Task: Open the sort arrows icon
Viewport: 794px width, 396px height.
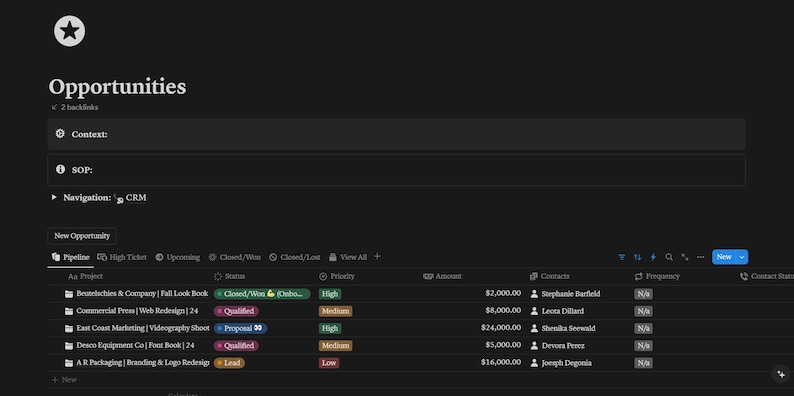Action: 638,257
